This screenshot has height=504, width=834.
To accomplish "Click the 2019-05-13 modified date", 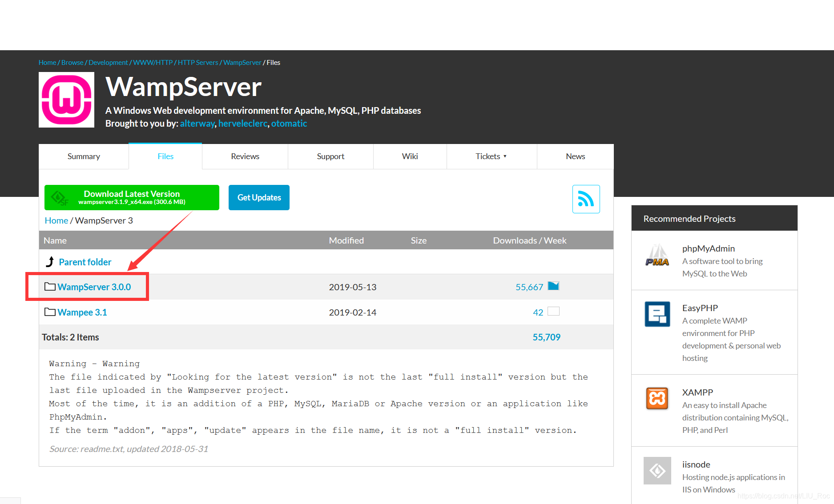I will point(353,287).
